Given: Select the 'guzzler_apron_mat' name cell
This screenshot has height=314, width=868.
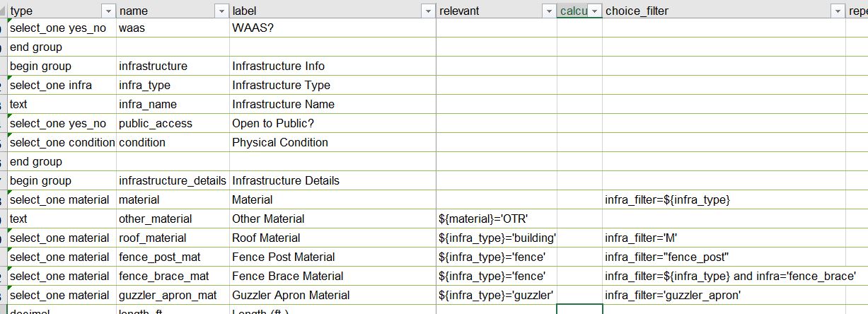Looking at the screenshot, I should 173,295.
